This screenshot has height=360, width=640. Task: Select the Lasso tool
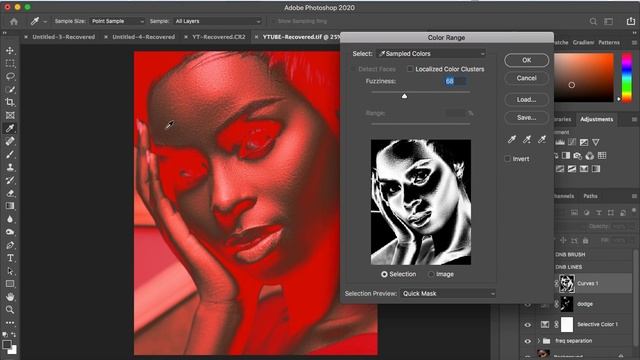click(10, 76)
